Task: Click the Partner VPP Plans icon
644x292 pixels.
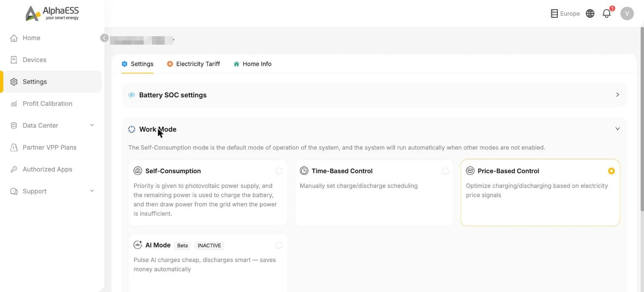Action: tap(14, 147)
